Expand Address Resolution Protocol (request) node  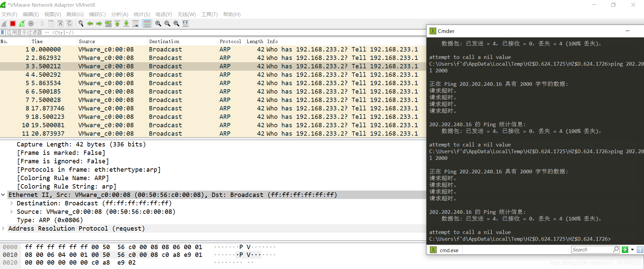point(3,229)
